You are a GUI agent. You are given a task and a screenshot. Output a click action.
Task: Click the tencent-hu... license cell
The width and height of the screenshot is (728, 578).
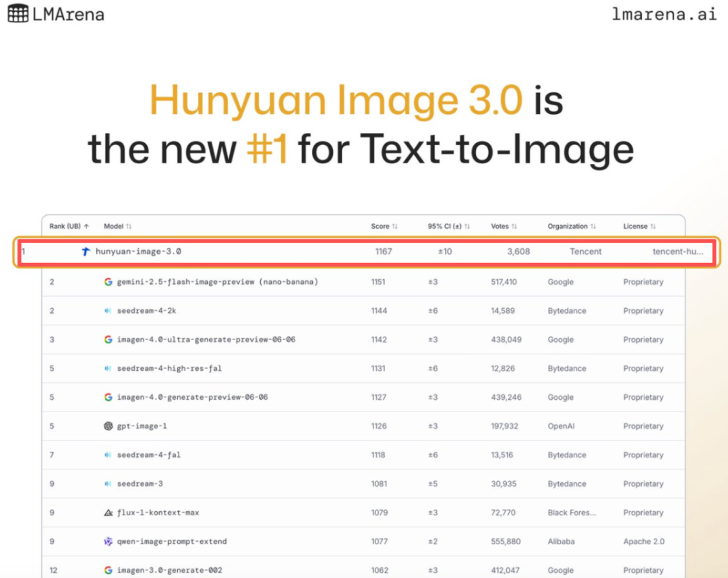click(678, 252)
